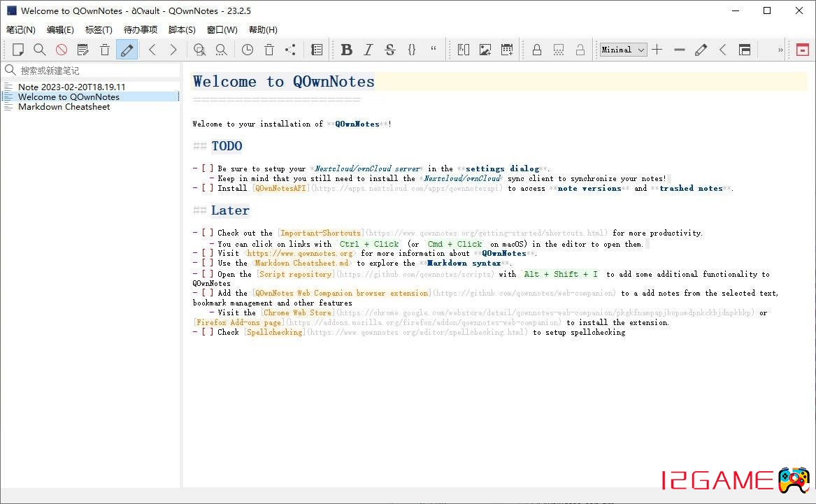Open the 编辑(E) menu
This screenshot has height=504, width=816.
[60, 29]
